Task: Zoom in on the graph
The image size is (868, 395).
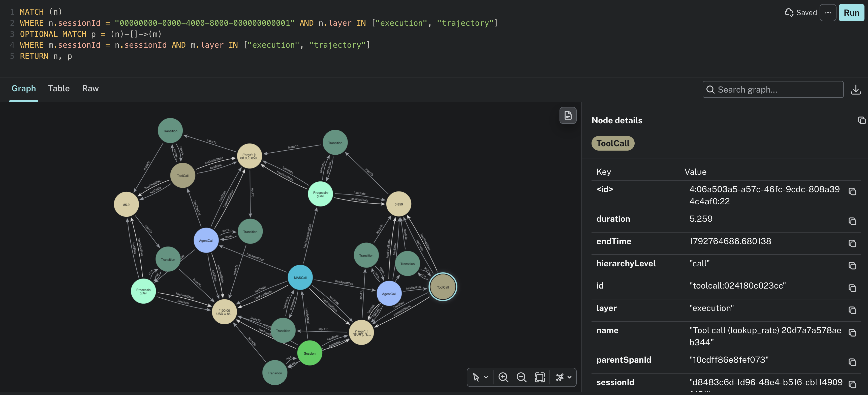Action: pyautogui.click(x=503, y=377)
